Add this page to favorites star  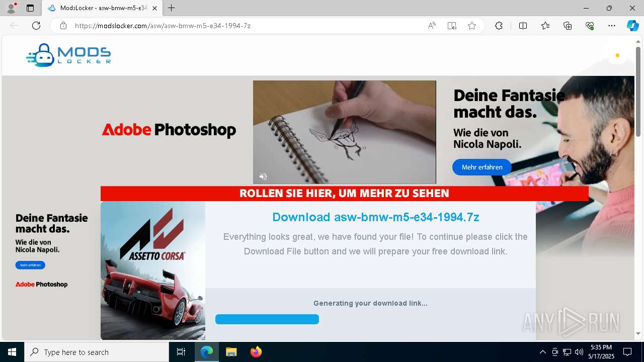click(x=472, y=26)
